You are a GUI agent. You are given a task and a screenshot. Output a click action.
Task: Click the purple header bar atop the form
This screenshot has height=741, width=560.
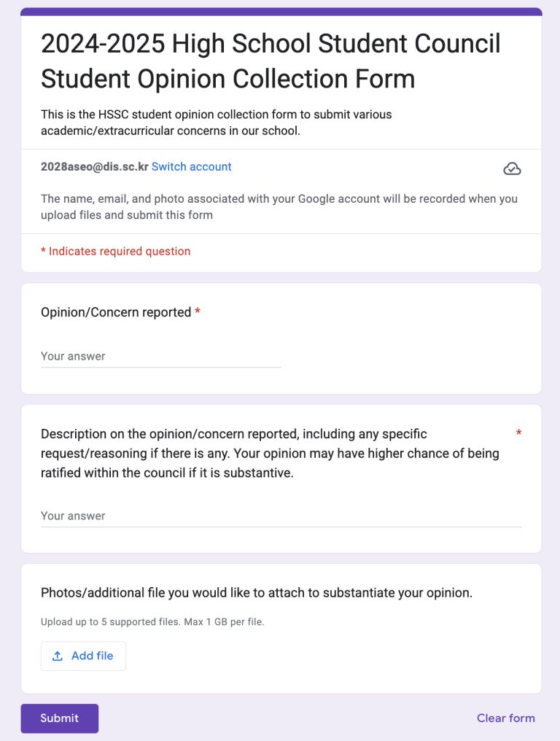(x=281, y=12)
